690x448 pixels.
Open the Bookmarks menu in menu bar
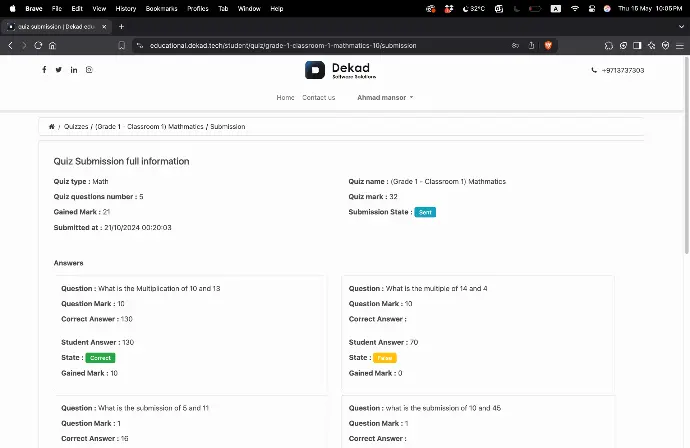(159, 8)
